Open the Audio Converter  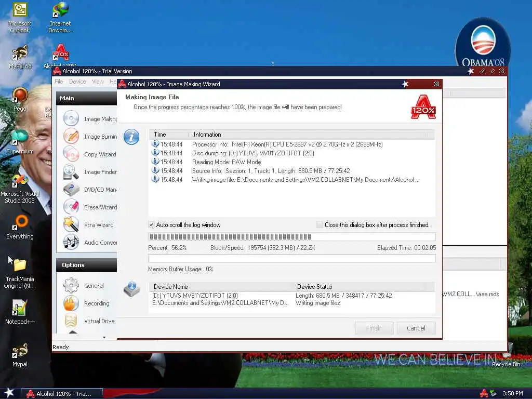point(90,243)
